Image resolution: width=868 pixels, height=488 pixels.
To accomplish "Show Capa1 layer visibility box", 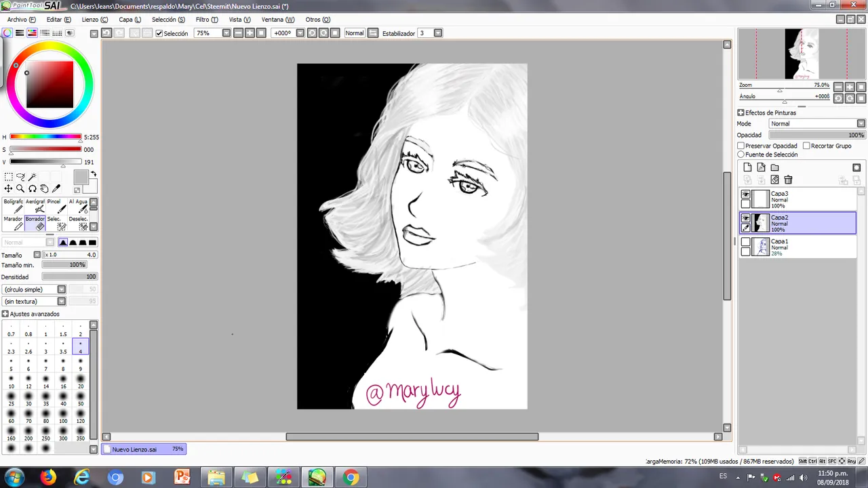I will (x=746, y=242).
